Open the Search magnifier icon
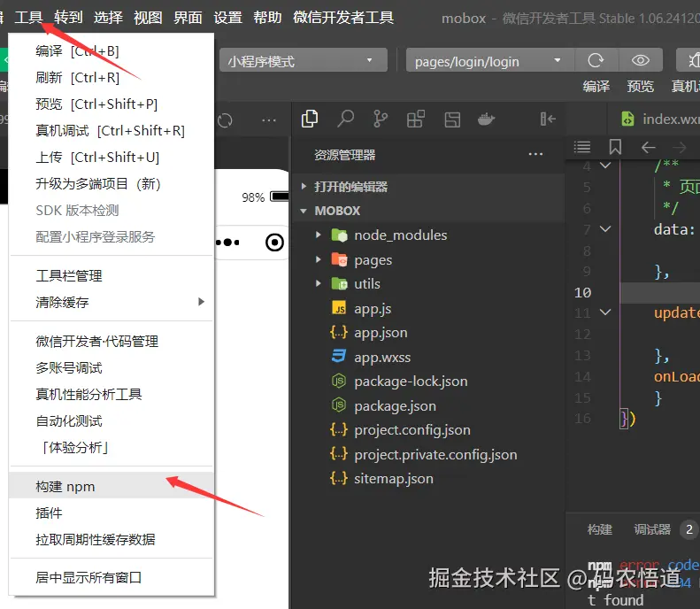The image size is (700, 609). tap(345, 119)
